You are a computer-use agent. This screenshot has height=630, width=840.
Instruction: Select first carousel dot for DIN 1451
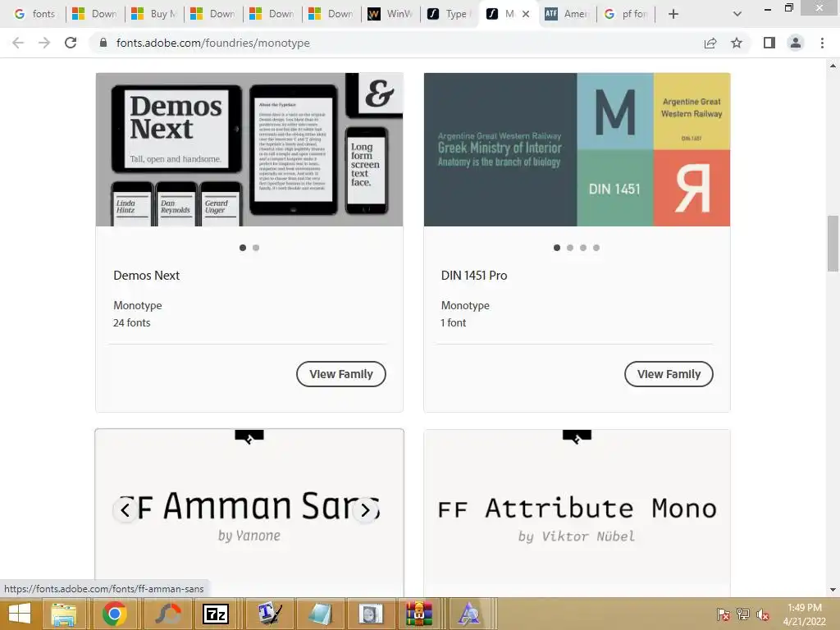click(557, 248)
